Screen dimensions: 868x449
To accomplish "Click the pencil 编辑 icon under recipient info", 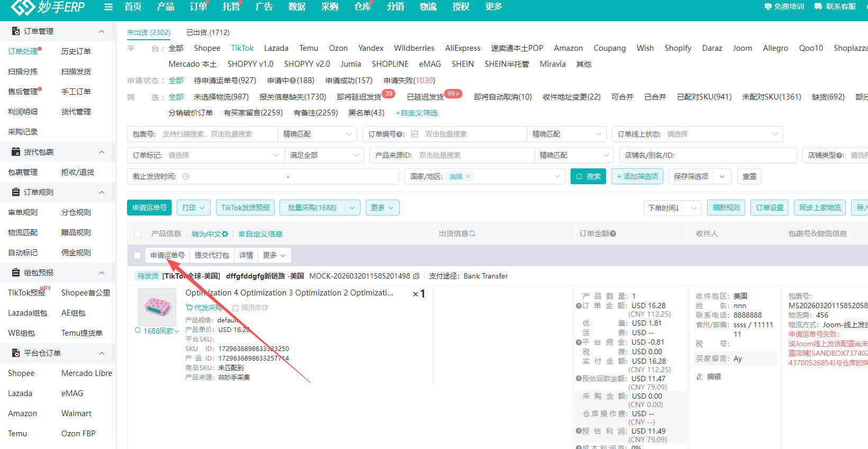I will point(700,376).
